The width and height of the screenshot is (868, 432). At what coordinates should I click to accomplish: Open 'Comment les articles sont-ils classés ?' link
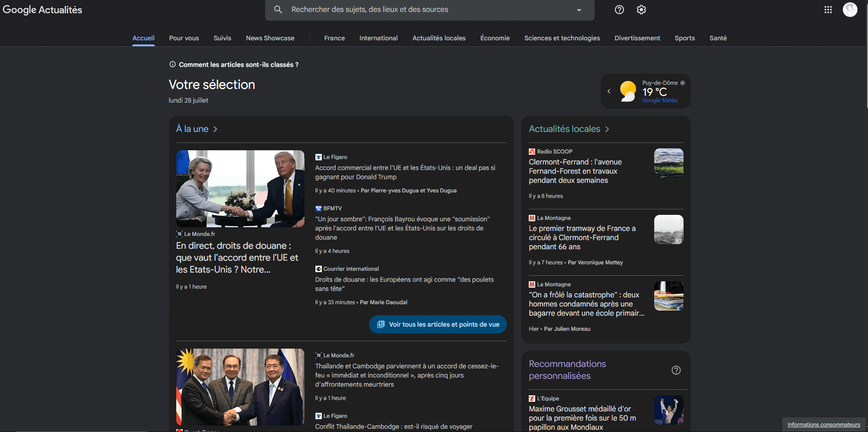pos(239,65)
